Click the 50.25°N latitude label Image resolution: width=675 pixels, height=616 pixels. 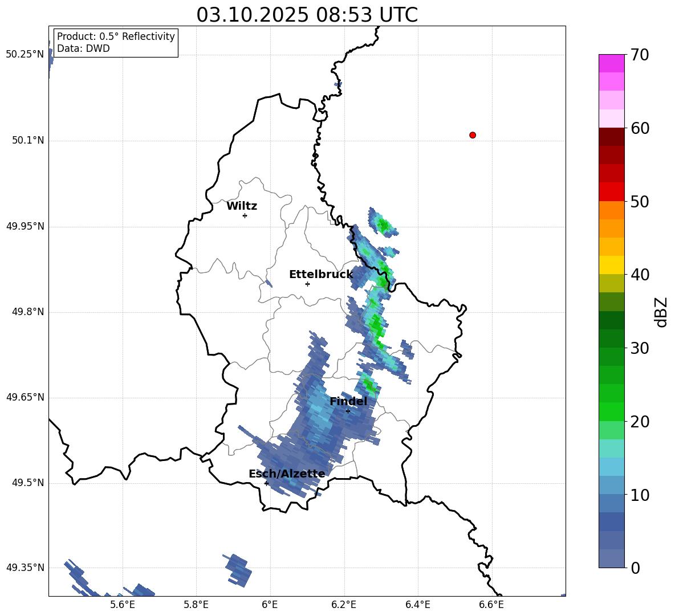pos(25,55)
